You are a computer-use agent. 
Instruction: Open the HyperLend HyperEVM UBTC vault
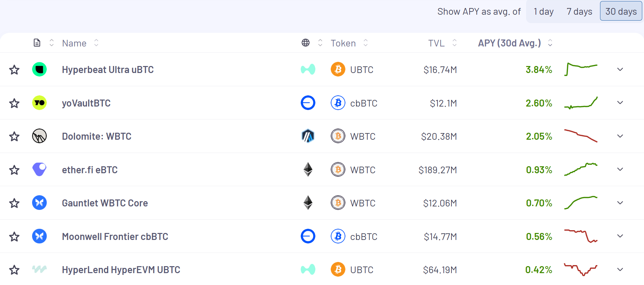[121, 270]
